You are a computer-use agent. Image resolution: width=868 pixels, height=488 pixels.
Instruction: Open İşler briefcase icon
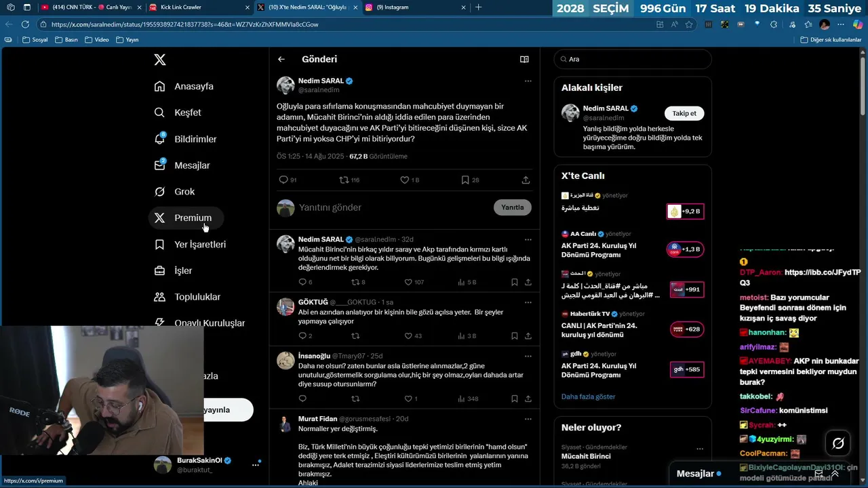(159, 270)
